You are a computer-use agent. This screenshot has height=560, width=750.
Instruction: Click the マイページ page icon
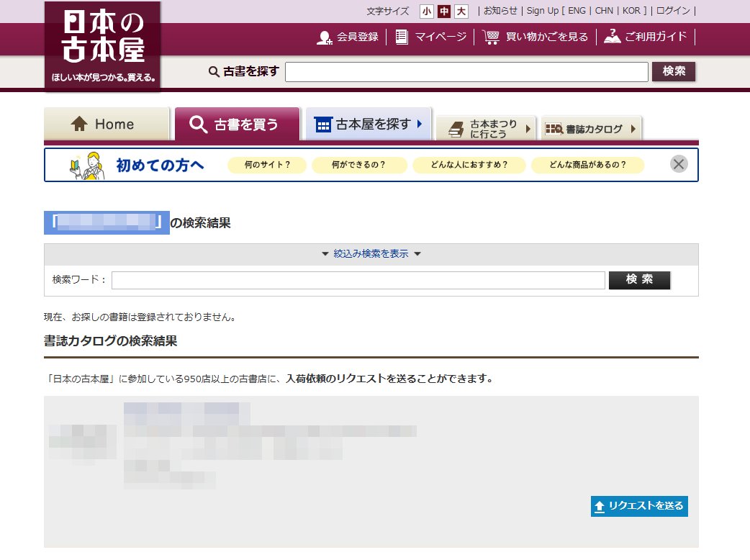(402, 37)
